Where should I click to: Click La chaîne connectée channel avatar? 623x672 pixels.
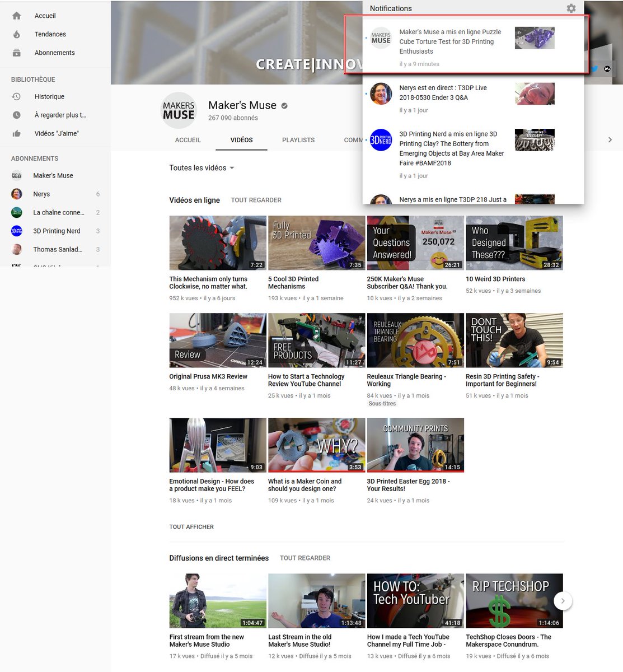(x=17, y=212)
